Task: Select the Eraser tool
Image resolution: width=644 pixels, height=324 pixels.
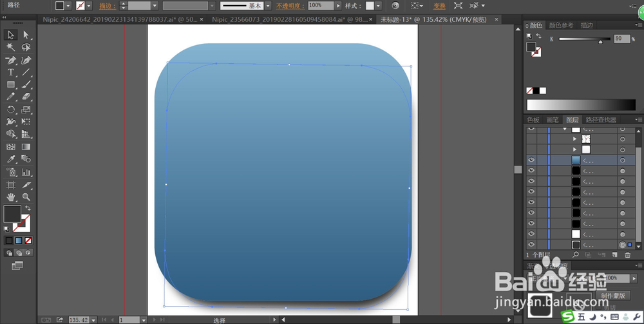Action: tap(26, 97)
